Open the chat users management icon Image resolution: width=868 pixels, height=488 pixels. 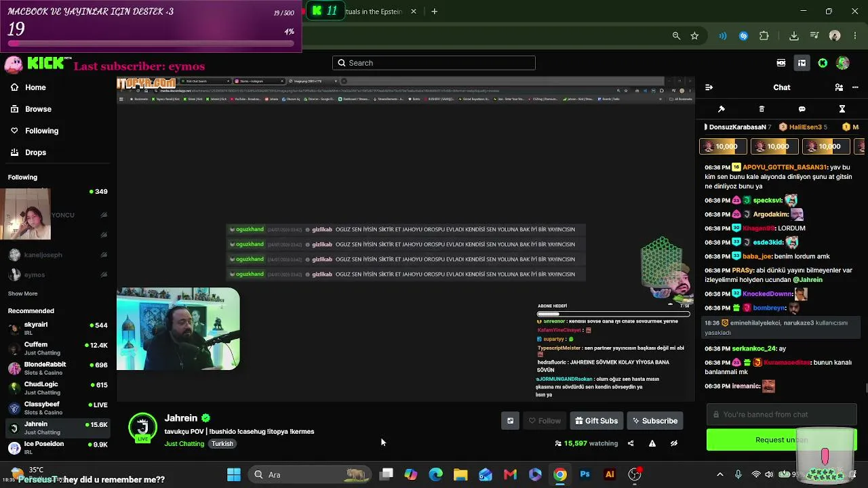[839, 87]
